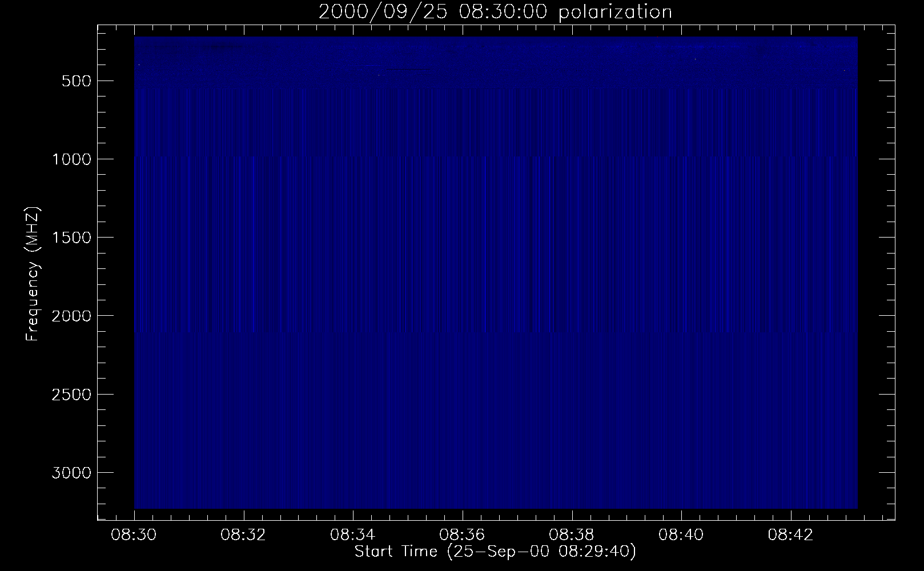The width and height of the screenshot is (924, 571).
Task: Click the 08:36 time tick label
Action: tap(463, 536)
